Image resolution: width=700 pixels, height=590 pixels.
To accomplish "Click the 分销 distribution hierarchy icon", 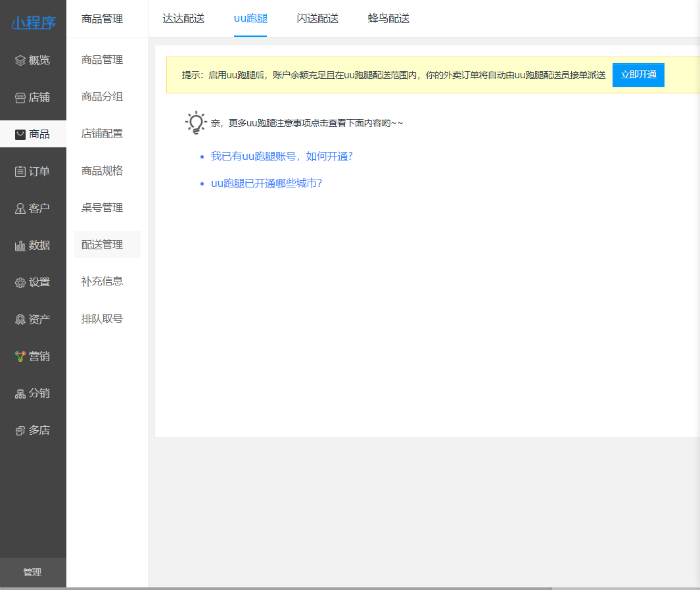I will tap(20, 393).
